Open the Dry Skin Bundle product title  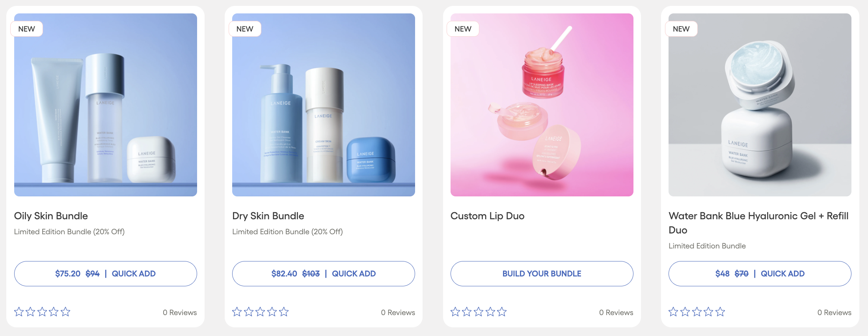268,216
